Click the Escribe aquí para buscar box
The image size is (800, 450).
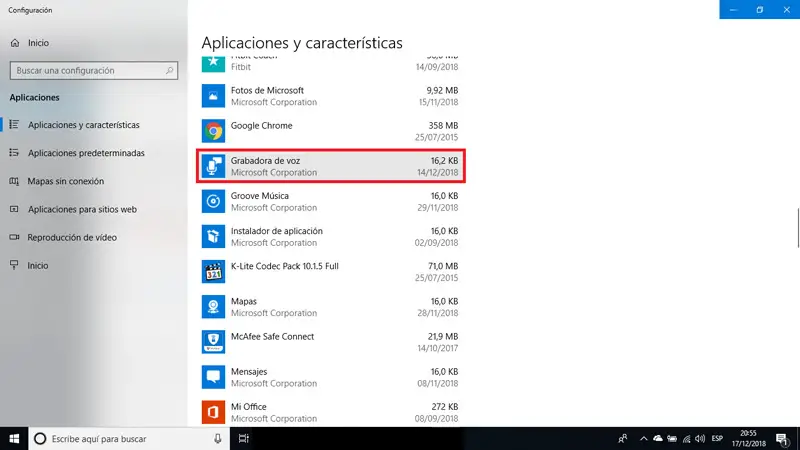click(x=128, y=439)
